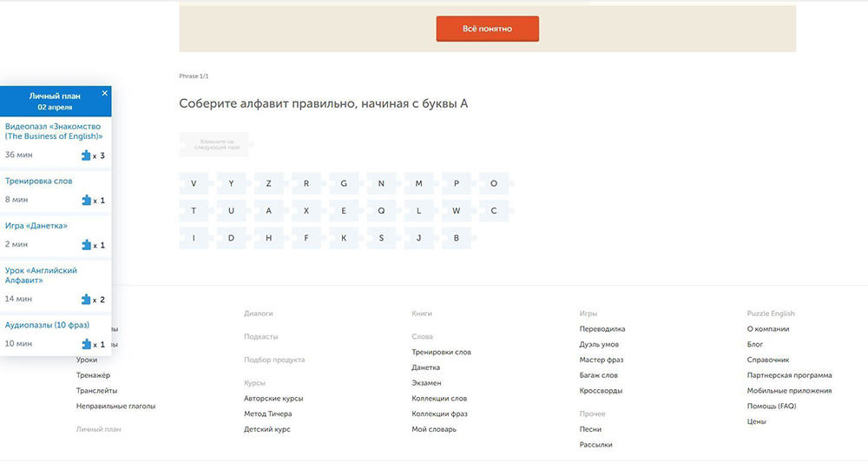Visit Метод Тичера course link
The height and width of the screenshot is (463, 868).
[x=267, y=413]
